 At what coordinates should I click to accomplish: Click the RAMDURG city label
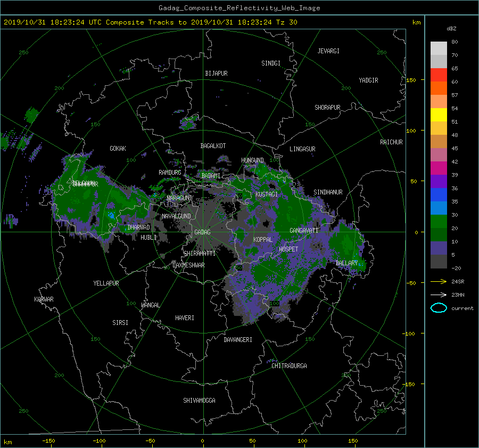click(x=170, y=173)
